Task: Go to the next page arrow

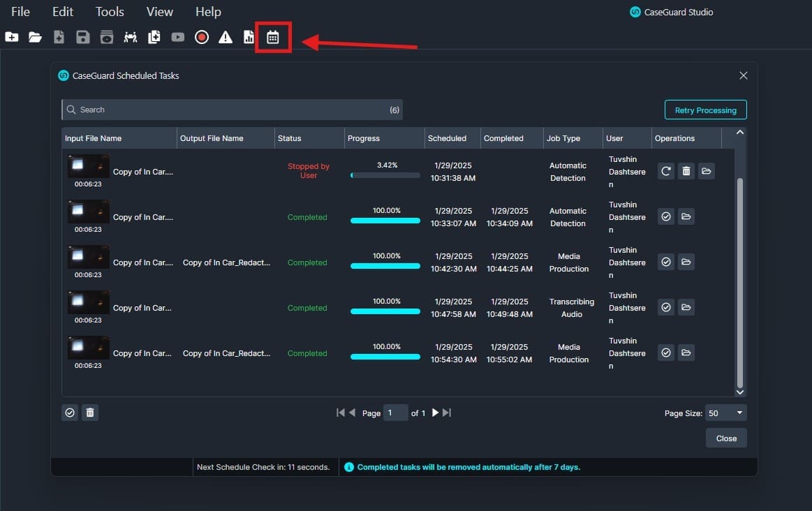Action: (435, 413)
